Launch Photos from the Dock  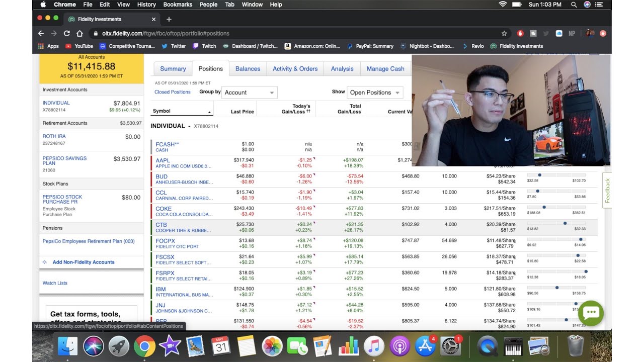pyautogui.click(x=272, y=346)
